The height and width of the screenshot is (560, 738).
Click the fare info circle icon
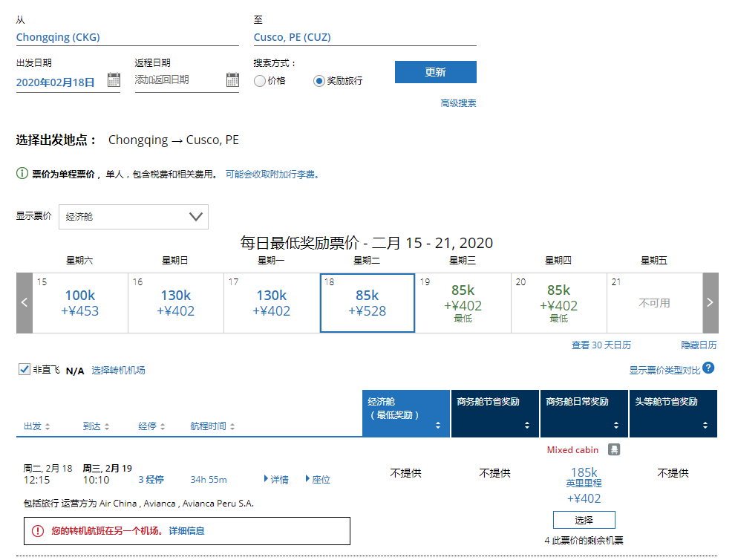[22, 174]
